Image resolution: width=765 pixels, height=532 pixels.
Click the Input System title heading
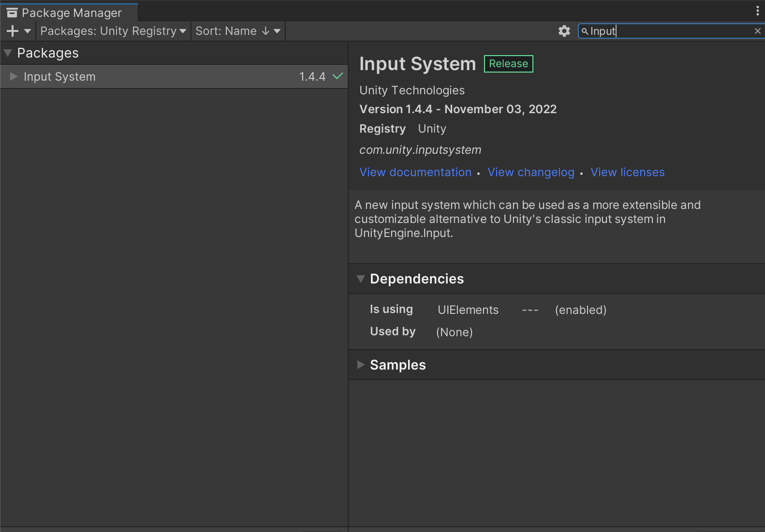pos(418,64)
